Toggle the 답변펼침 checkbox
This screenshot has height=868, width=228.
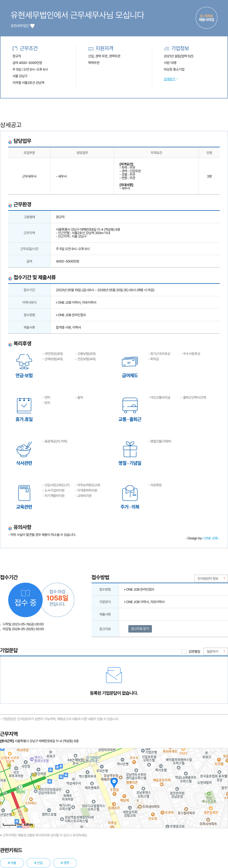tap(184, 651)
